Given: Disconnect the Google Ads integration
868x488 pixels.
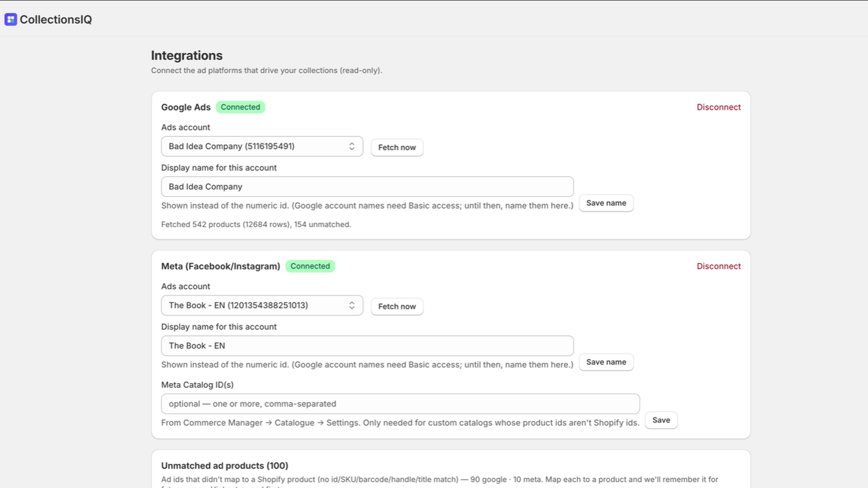Looking at the screenshot, I should (x=719, y=107).
